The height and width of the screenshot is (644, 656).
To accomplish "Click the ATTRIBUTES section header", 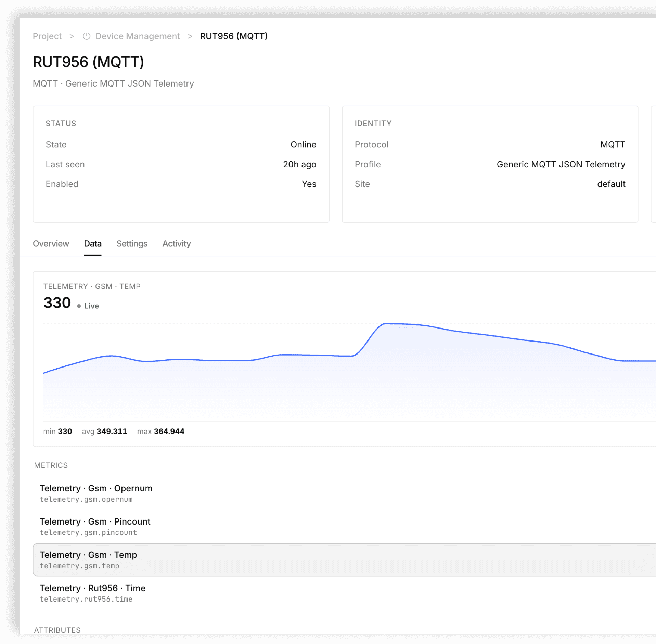I will pyautogui.click(x=57, y=630).
